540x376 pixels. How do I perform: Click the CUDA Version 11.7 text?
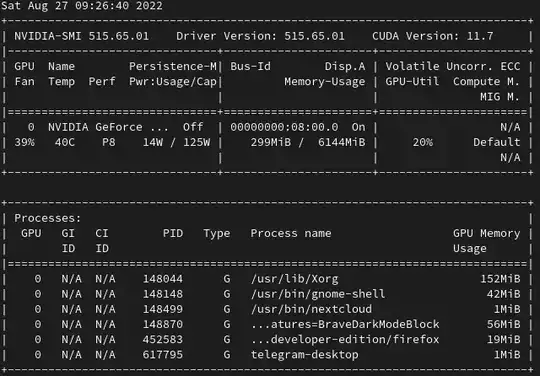tap(433, 36)
